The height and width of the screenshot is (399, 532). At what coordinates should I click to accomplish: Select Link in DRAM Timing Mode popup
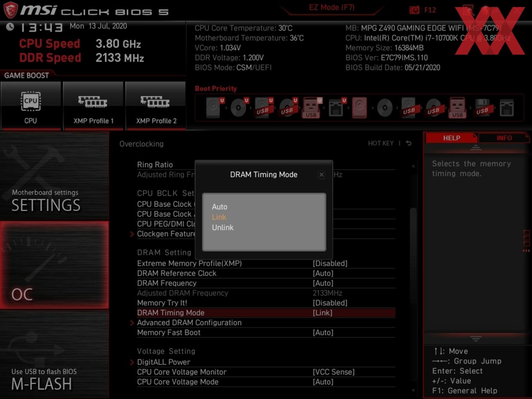[219, 217]
